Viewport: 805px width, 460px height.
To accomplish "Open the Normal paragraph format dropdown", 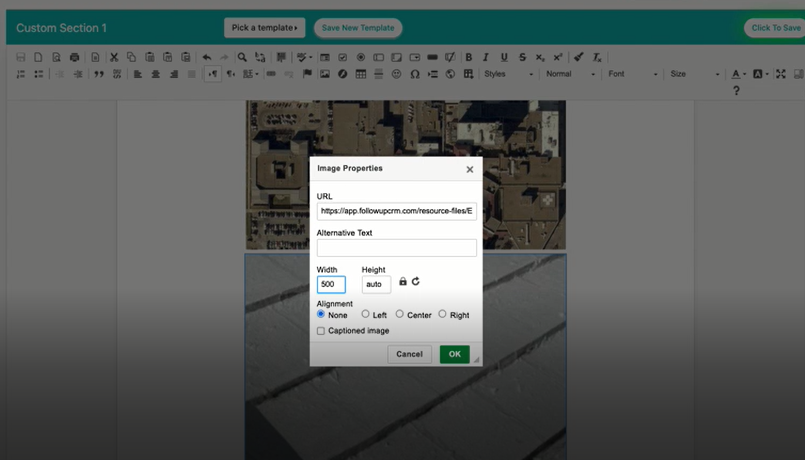I will (x=570, y=74).
